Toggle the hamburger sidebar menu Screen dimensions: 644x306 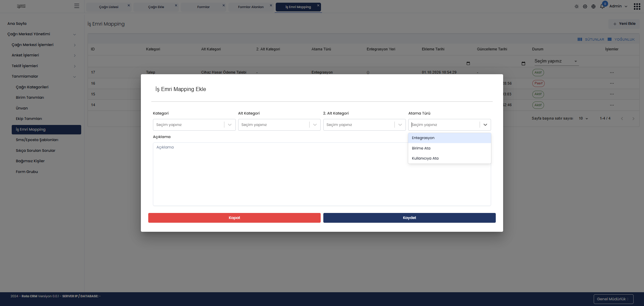77,6
